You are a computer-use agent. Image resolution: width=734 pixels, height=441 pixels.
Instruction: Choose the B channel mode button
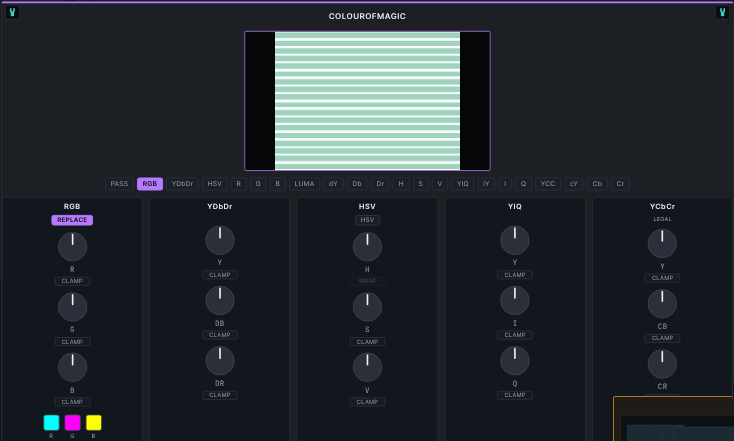pos(278,184)
